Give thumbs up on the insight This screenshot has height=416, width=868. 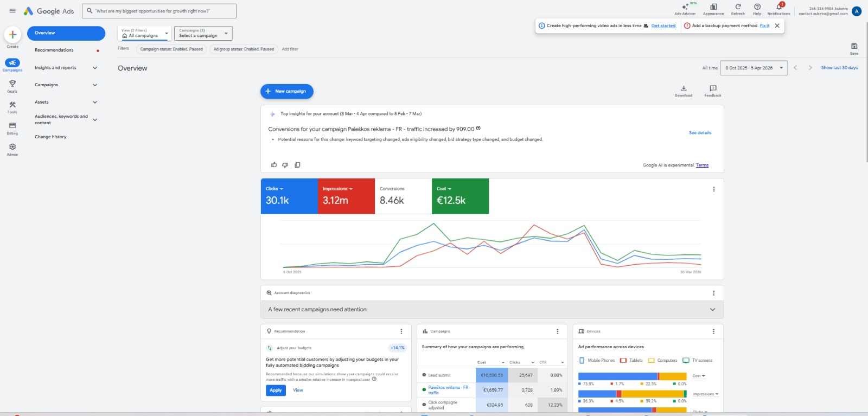(274, 165)
